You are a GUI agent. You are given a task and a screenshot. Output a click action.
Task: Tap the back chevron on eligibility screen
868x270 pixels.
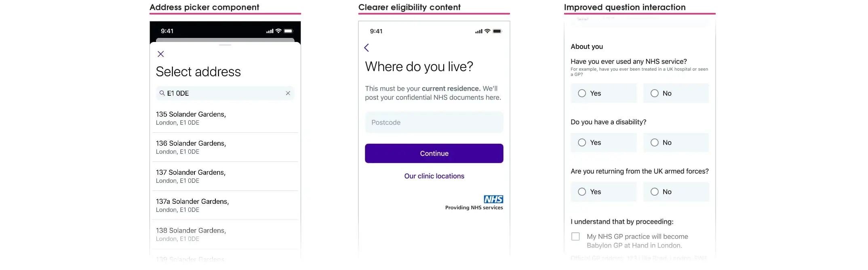coord(367,48)
